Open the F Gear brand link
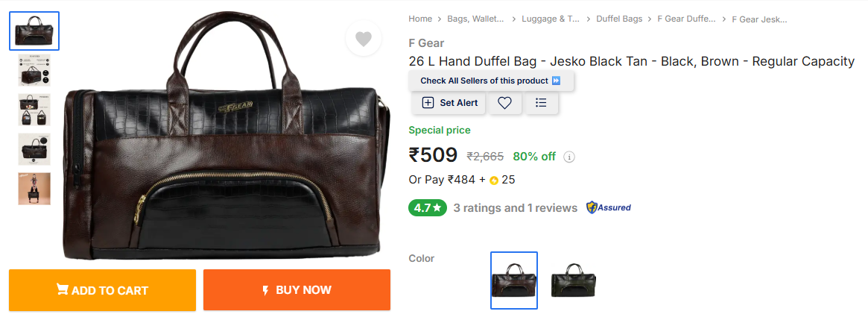 pos(426,43)
